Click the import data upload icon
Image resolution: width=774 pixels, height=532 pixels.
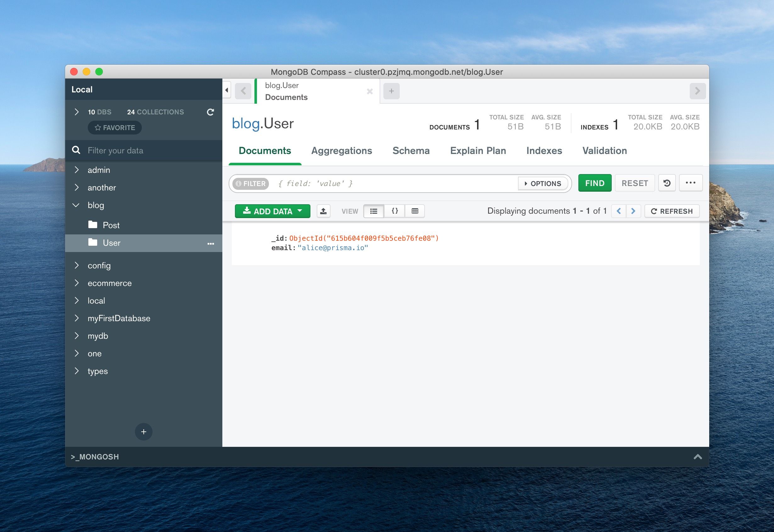323,211
